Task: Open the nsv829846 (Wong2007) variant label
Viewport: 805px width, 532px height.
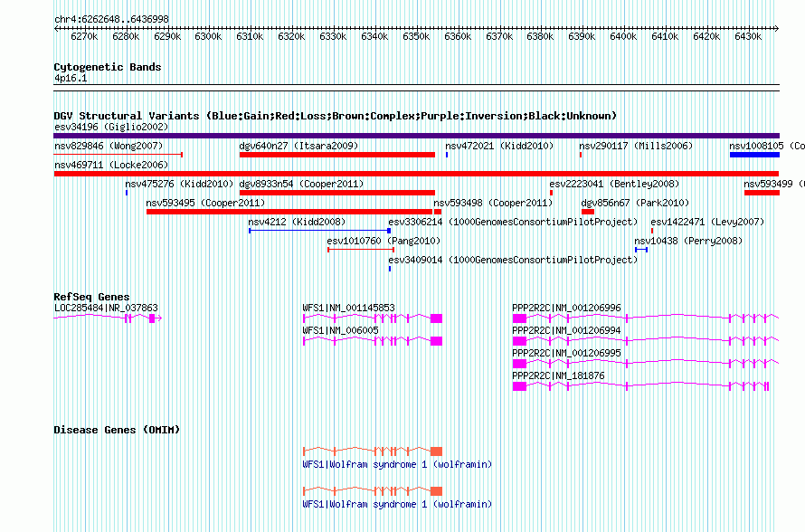Action: pyautogui.click(x=109, y=146)
